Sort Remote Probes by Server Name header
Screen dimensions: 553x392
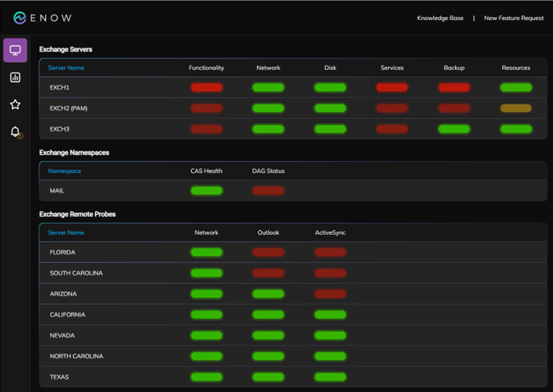(x=66, y=232)
